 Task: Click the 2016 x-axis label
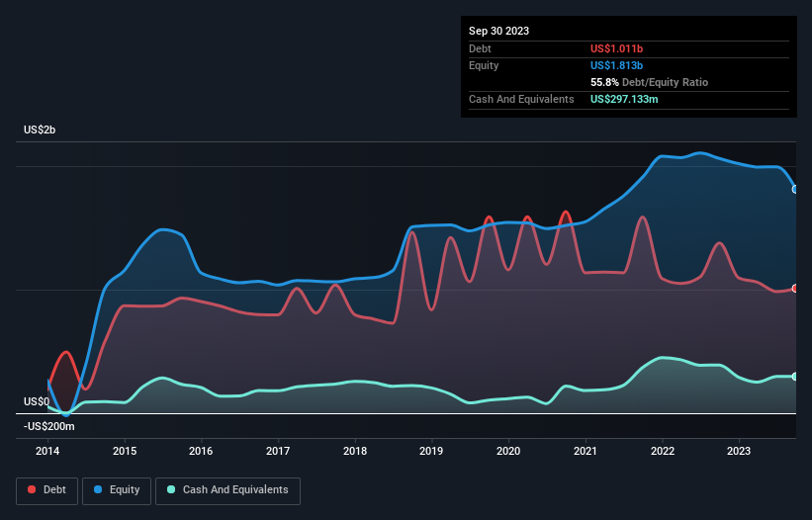(201, 451)
